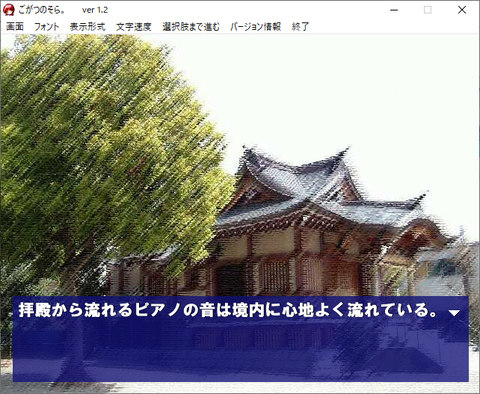Open the 表示形式 menu
Viewport: 480px width, 394px height.
88,27
